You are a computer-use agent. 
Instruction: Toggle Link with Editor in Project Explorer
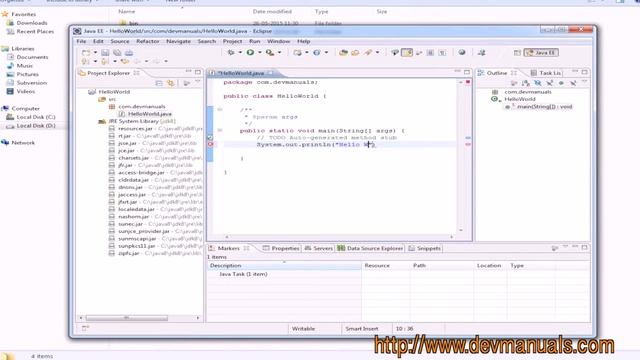coord(171,83)
